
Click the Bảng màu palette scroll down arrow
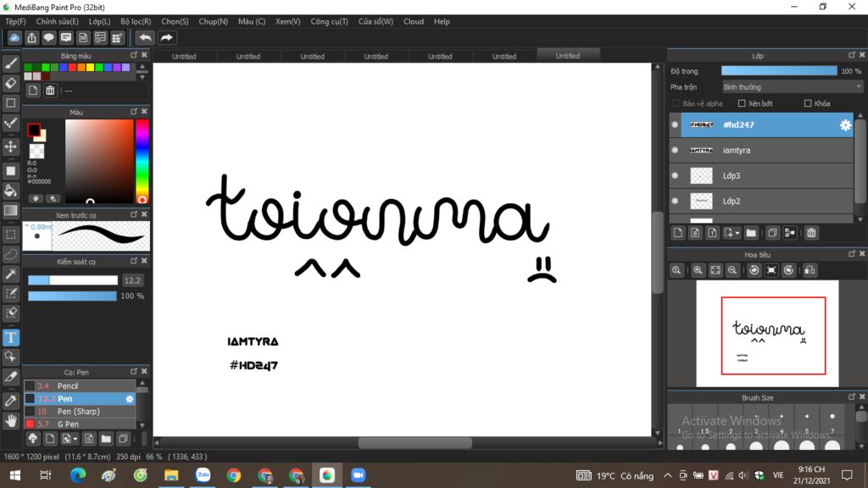point(142,77)
